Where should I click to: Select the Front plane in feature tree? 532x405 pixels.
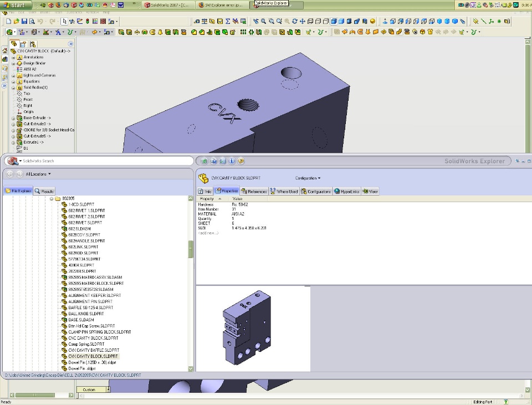(x=28, y=100)
